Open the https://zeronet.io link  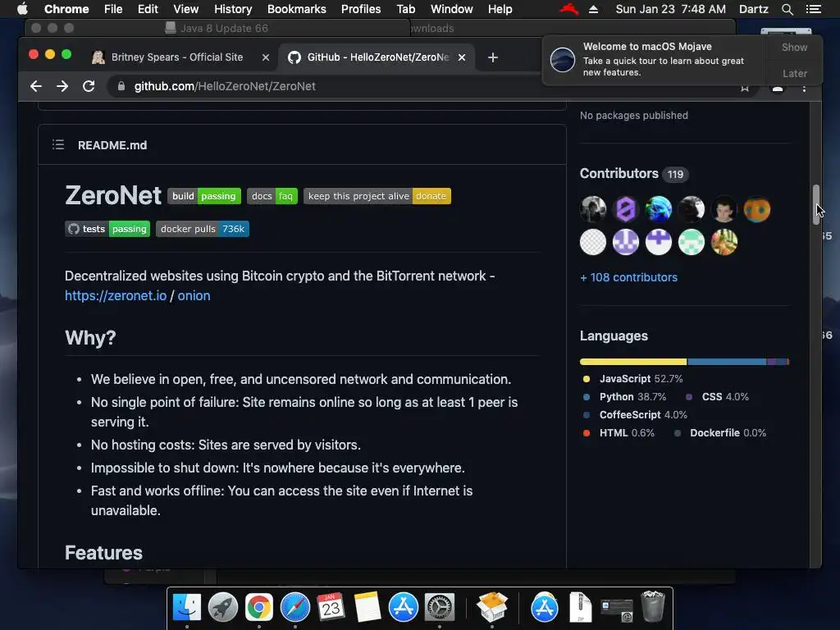[x=116, y=295]
